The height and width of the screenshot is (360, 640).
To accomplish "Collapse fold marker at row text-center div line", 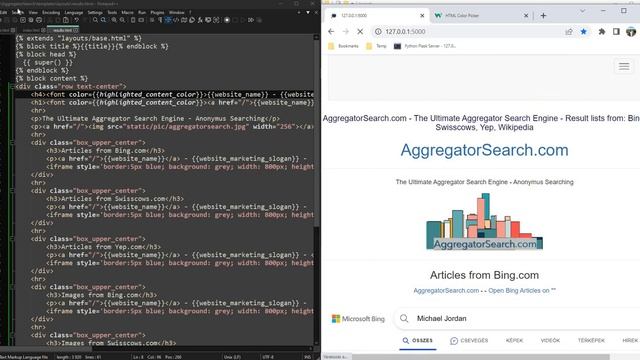I will coord(12,87).
